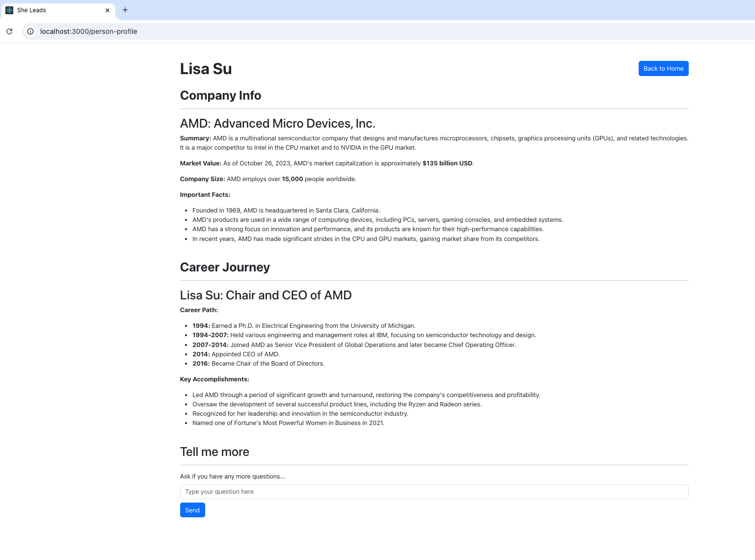Click the AMD: Advanced Micro Devices, Inc. heading

pyautogui.click(x=277, y=123)
